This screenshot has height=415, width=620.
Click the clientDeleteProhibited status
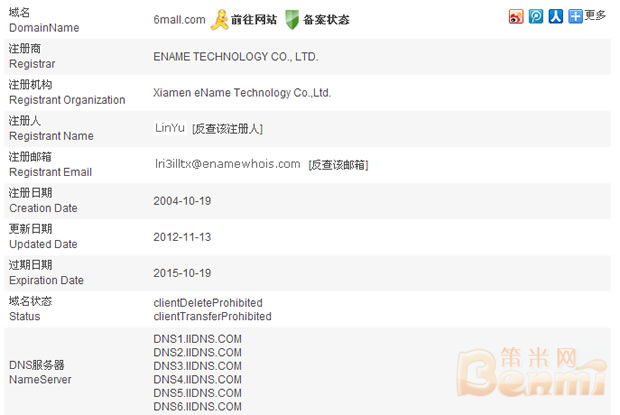coord(208,303)
